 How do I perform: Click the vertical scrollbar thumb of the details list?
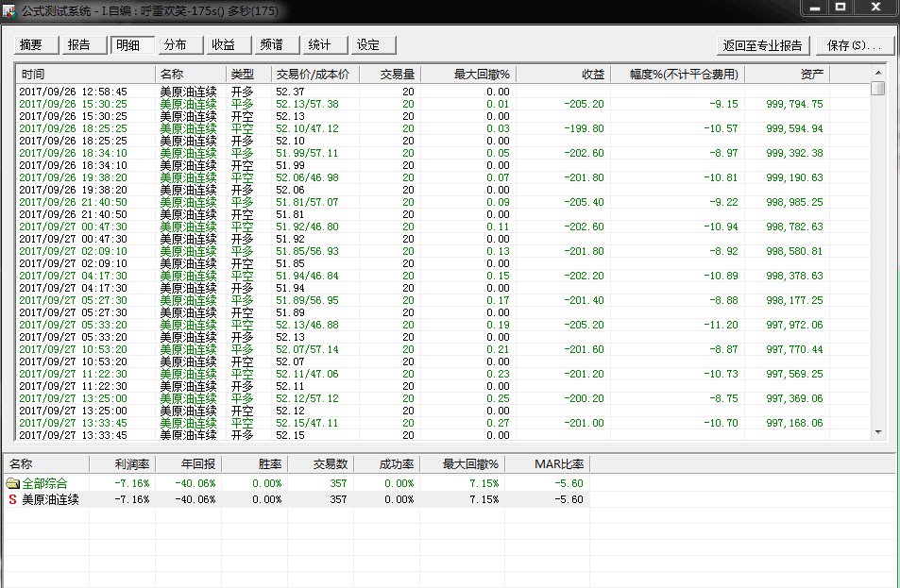(878, 89)
